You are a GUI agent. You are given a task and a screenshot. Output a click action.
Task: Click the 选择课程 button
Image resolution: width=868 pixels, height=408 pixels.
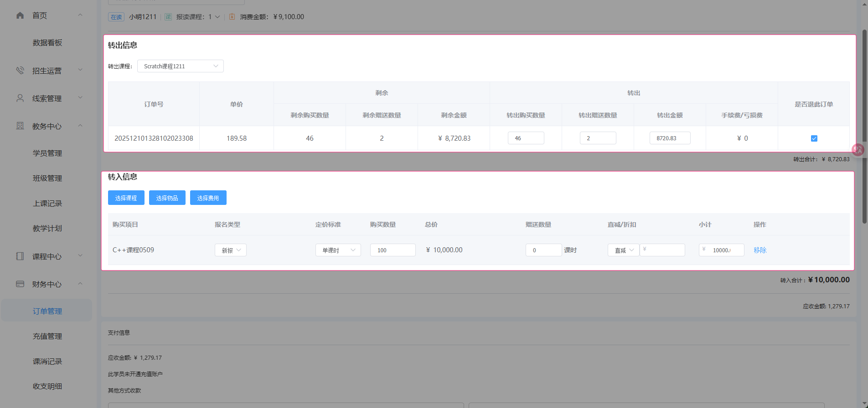pyautogui.click(x=126, y=198)
